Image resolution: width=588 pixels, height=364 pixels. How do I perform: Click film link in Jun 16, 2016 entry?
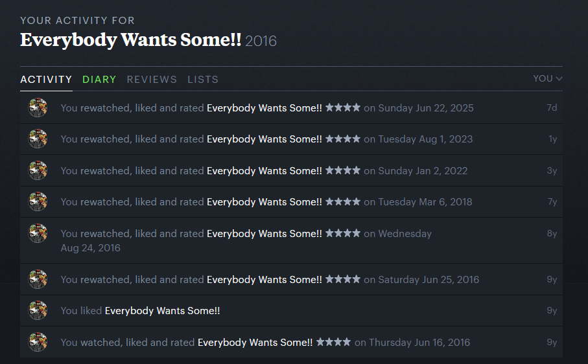pyautogui.click(x=255, y=342)
